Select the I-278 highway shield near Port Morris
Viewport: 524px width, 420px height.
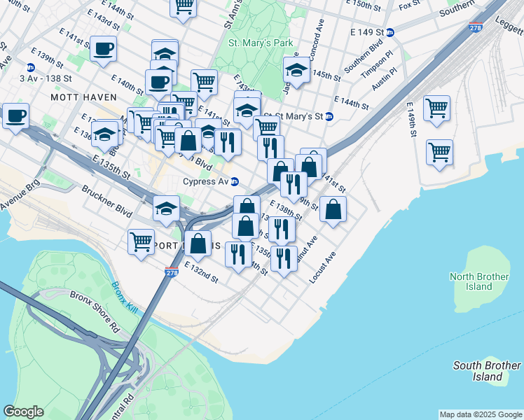pos(172,272)
